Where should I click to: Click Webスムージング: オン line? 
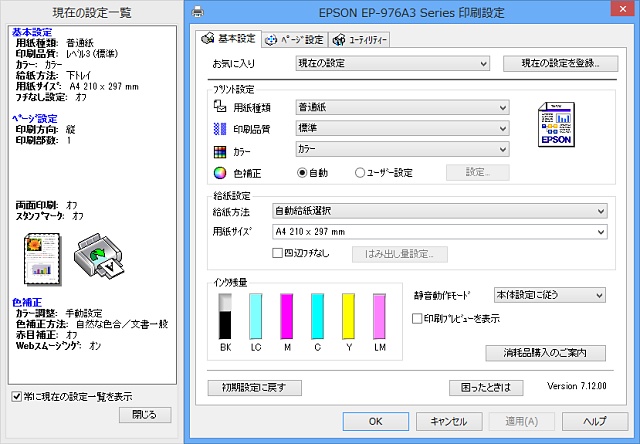(x=58, y=346)
